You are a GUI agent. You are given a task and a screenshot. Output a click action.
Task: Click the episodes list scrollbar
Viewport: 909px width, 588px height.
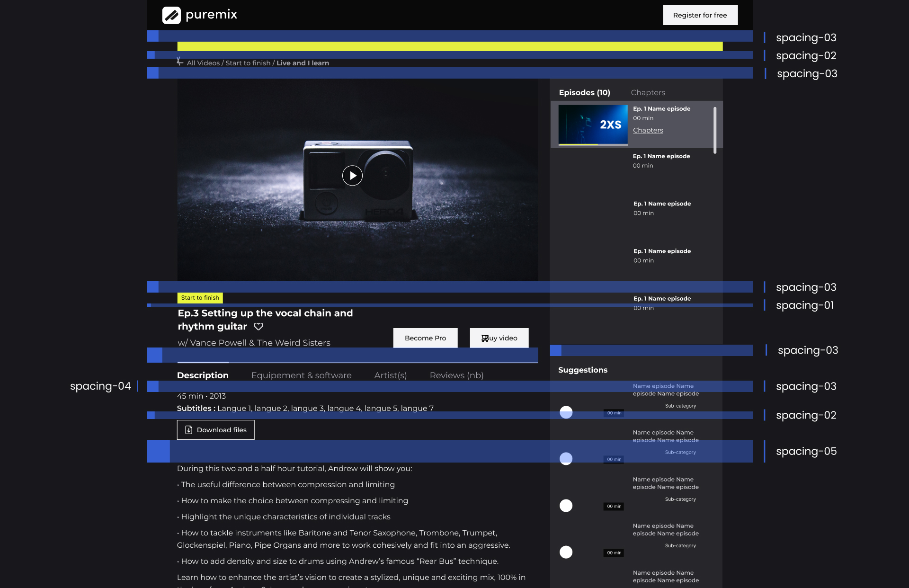pyautogui.click(x=715, y=130)
